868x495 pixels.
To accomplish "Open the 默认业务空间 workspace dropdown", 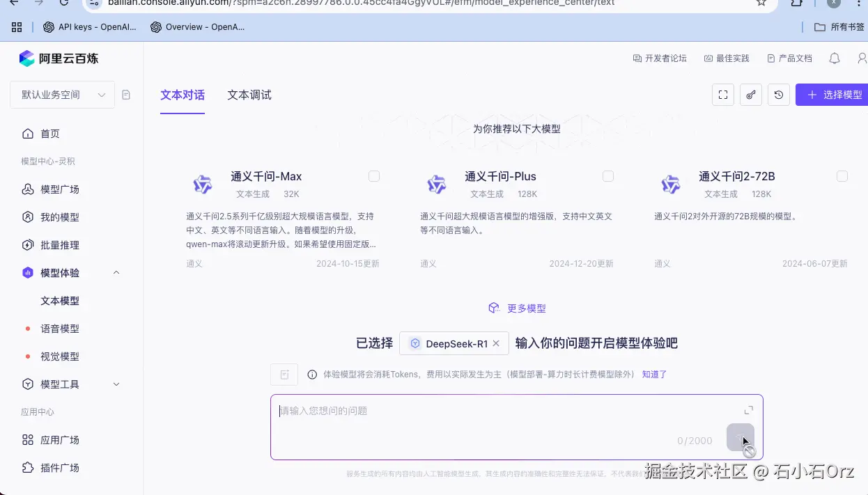I will [x=63, y=95].
